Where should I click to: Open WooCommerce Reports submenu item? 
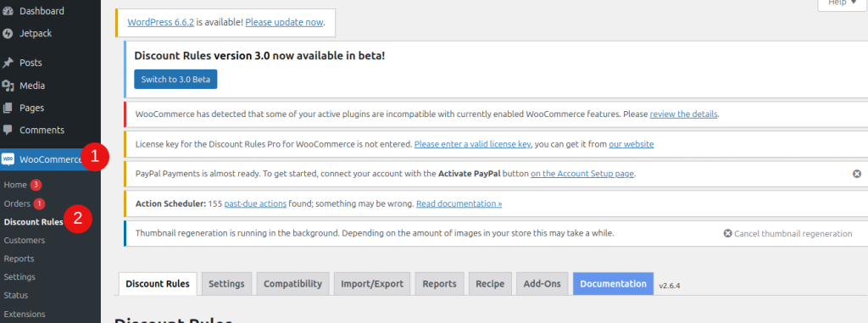(x=19, y=259)
